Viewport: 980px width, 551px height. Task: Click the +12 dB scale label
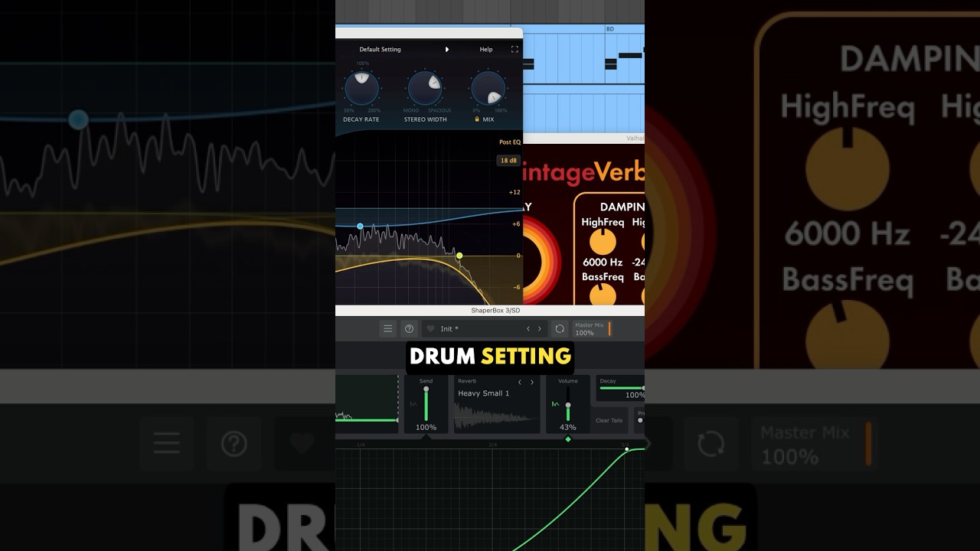point(514,192)
